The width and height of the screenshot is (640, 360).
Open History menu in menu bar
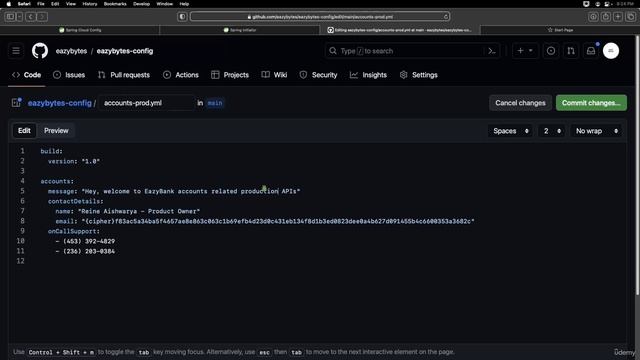pos(90,4)
